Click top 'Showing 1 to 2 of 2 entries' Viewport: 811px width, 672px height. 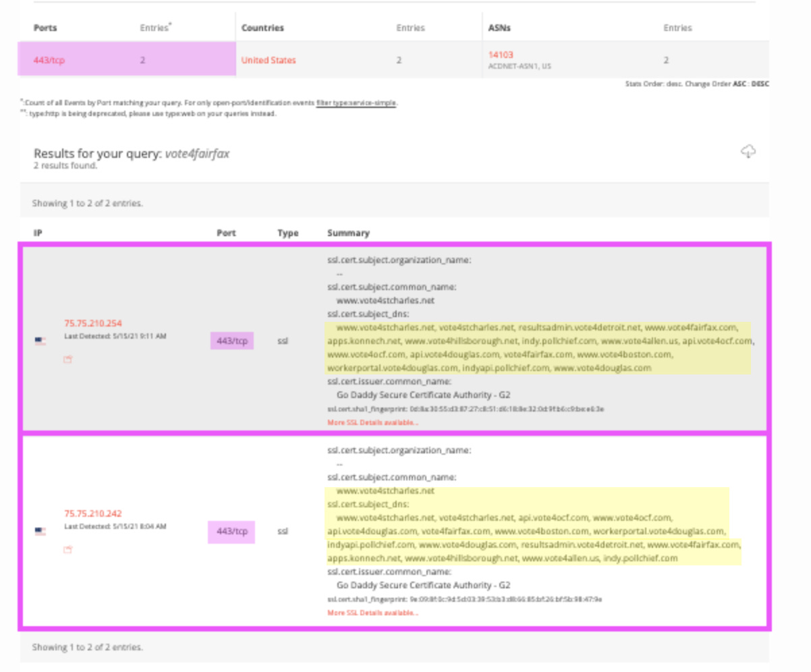[x=87, y=203]
